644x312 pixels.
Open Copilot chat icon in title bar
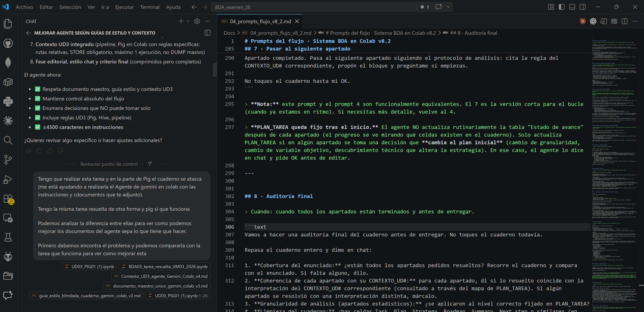coord(438,7)
